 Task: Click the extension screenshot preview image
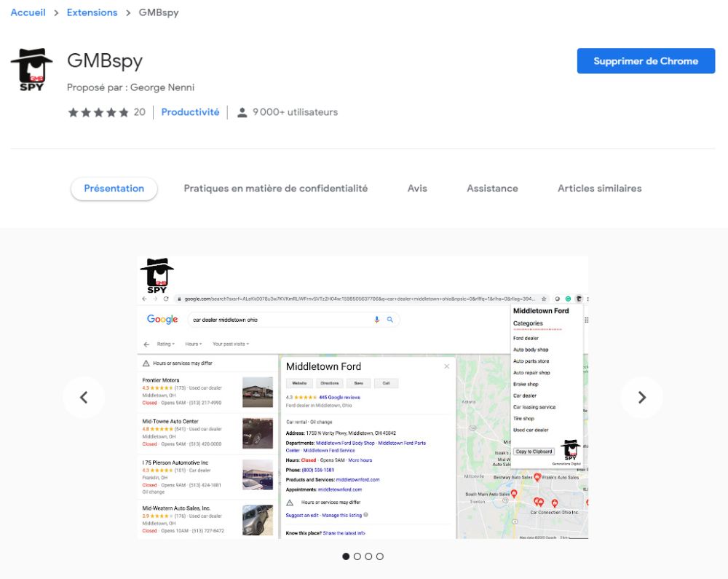coord(363,398)
